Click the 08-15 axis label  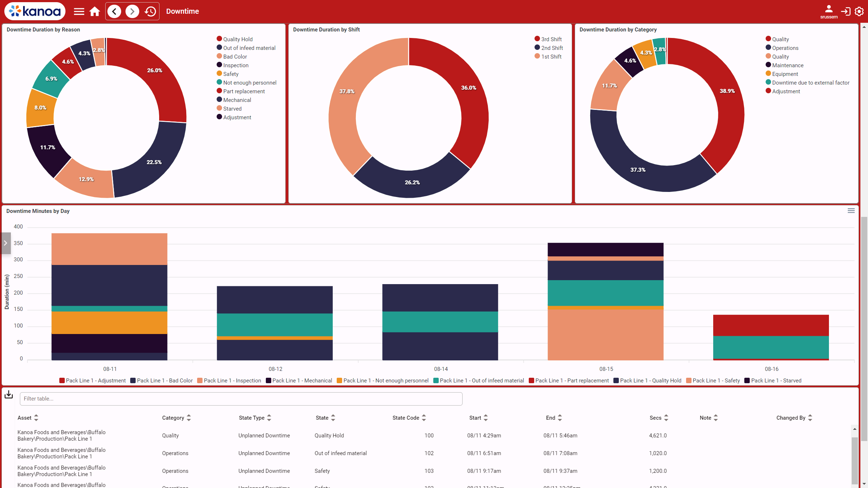606,369
